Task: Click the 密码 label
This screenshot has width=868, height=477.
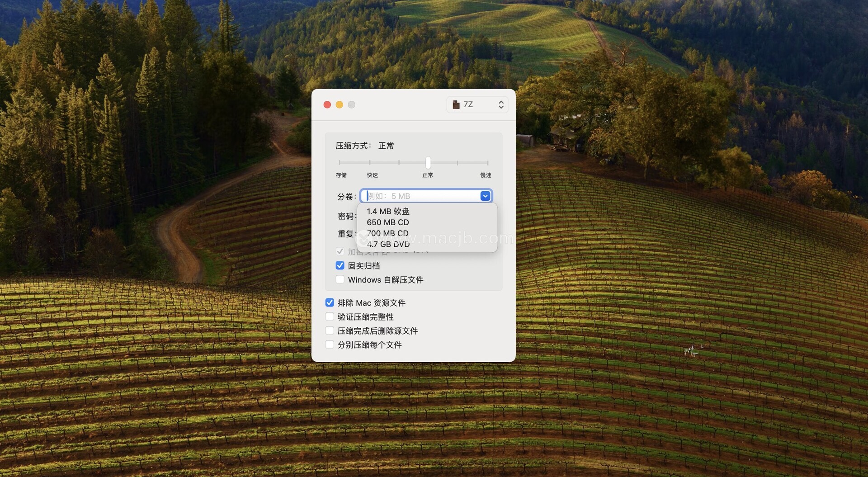Action: click(347, 216)
